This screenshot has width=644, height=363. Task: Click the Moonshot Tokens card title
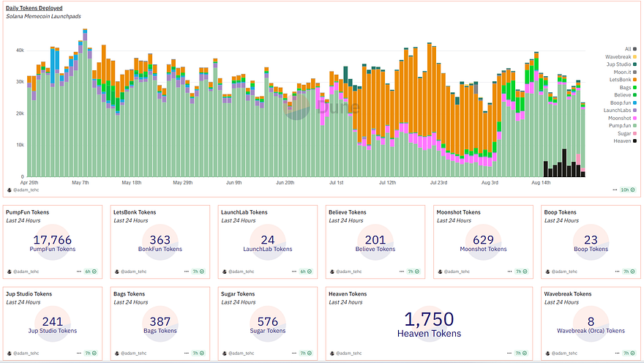click(x=458, y=212)
